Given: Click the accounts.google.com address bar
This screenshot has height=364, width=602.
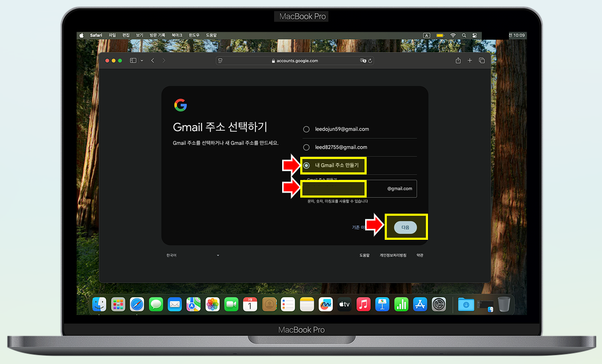Looking at the screenshot, I should point(295,61).
